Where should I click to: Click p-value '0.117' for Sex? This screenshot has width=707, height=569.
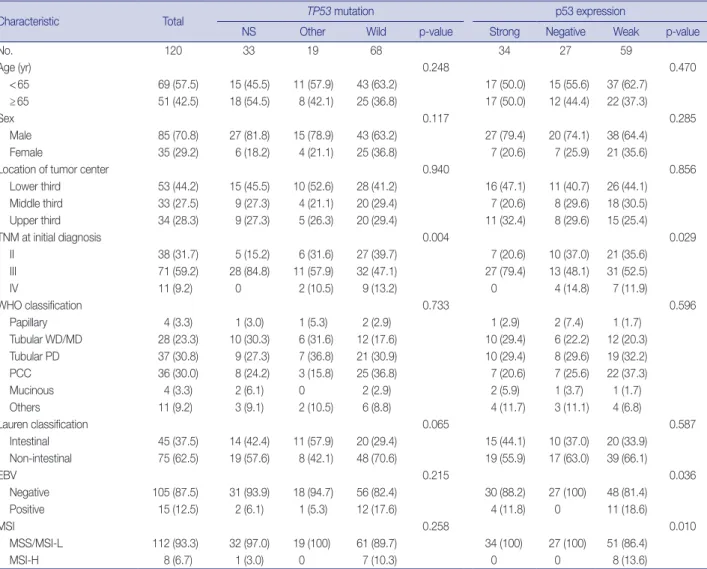pos(436,119)
